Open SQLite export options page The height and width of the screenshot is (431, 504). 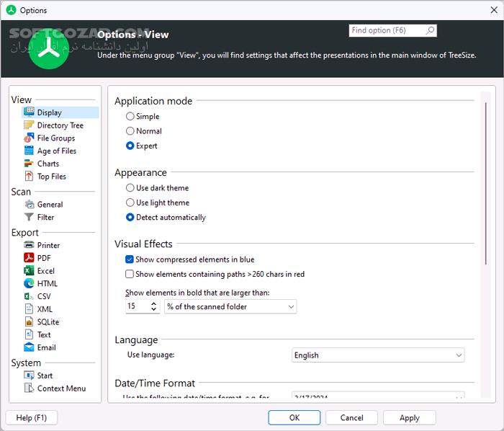coord(48,322)
